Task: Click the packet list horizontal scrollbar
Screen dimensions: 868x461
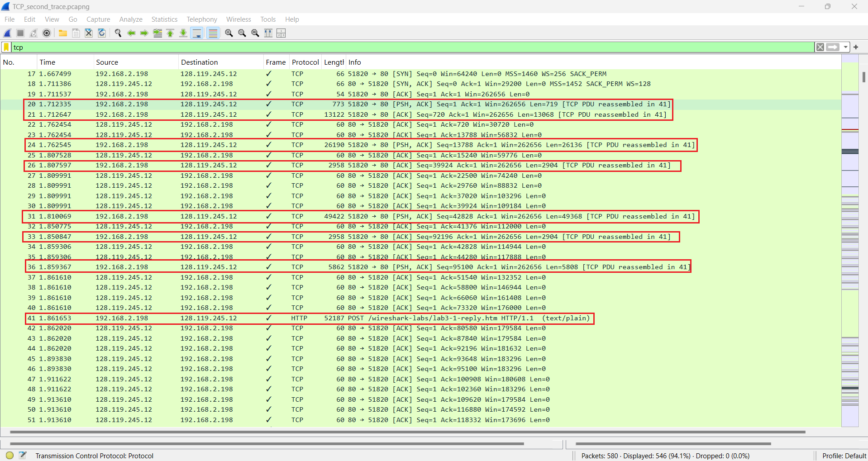Action: [407, 432]
